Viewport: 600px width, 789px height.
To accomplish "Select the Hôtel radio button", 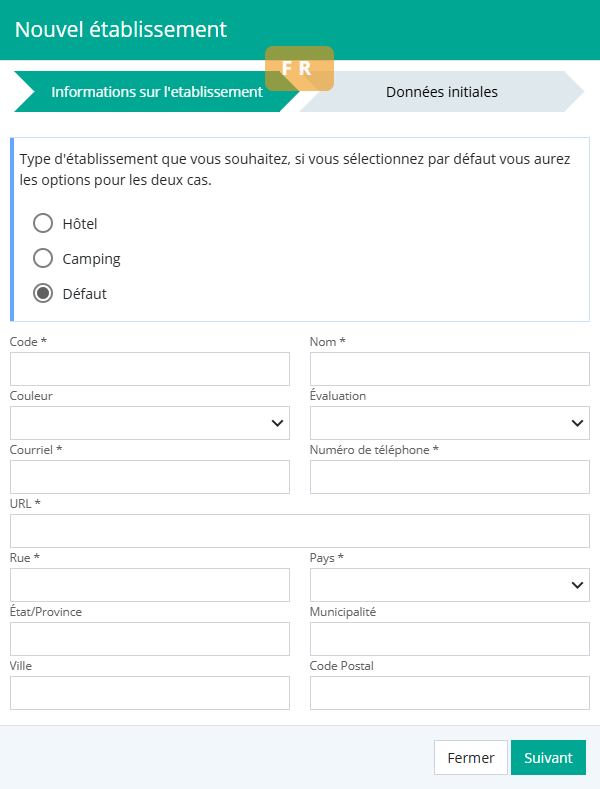I will pos(43,223).
